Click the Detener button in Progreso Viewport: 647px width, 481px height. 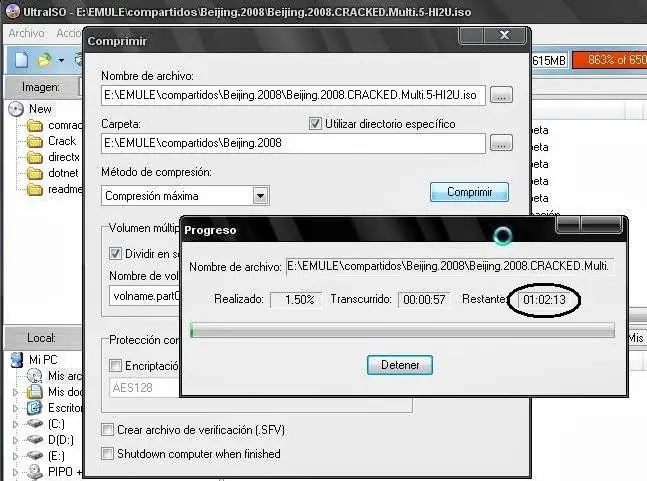[399, 365]
